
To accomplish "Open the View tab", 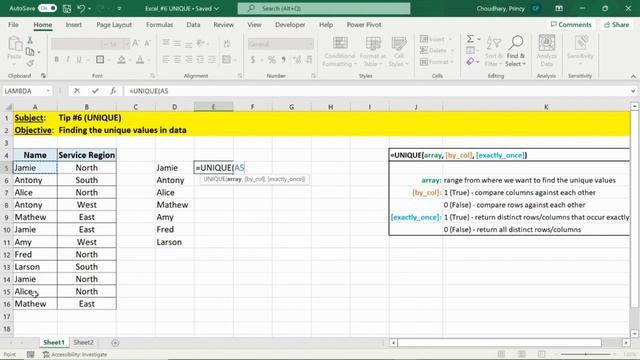I will (x=254, y=24).
